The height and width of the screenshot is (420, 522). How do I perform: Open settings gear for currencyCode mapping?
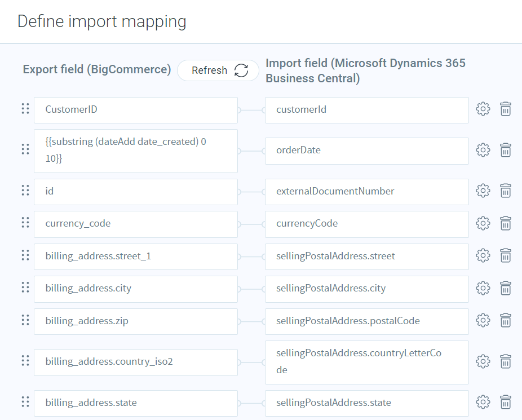pos(483,223)
